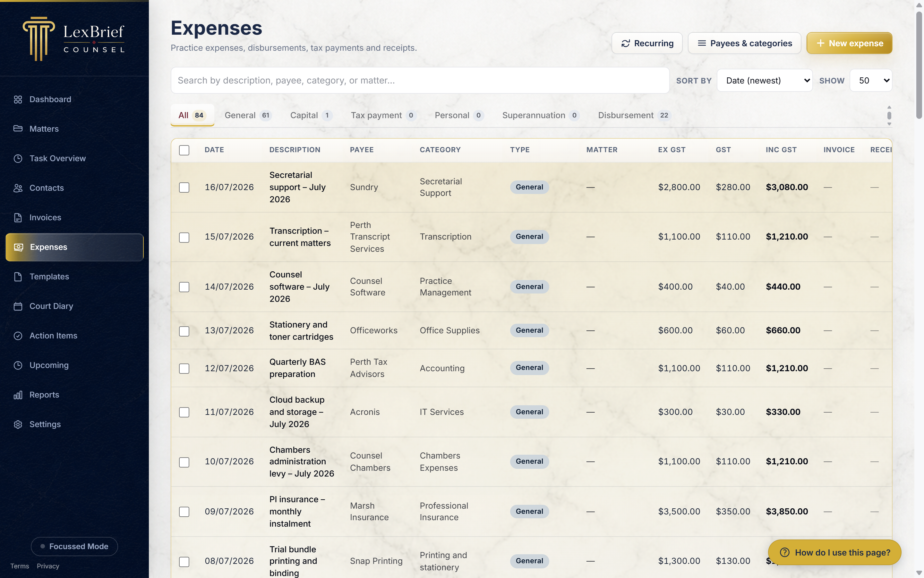
Task: Click the Settings gear icon
Action: click(x=18, y=424)
